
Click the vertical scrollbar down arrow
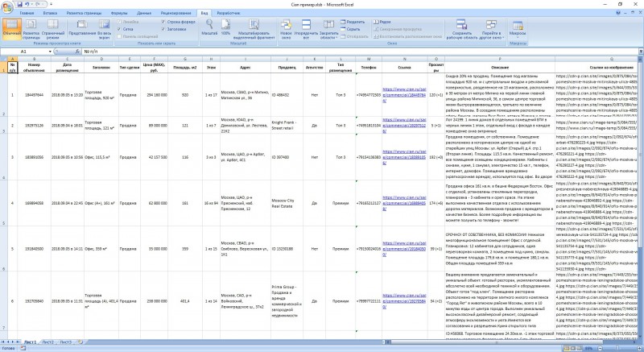pyautogui.click(x=641, y=337)
